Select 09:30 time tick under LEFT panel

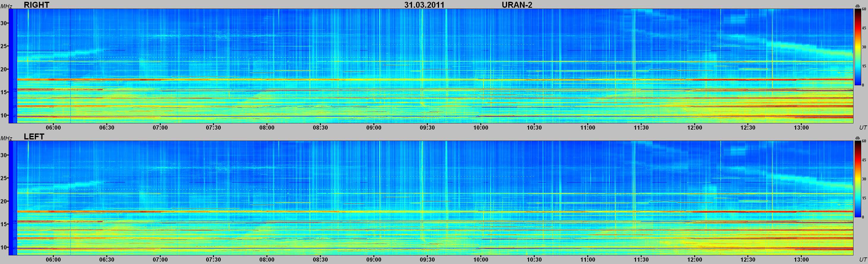coord(427,259)
